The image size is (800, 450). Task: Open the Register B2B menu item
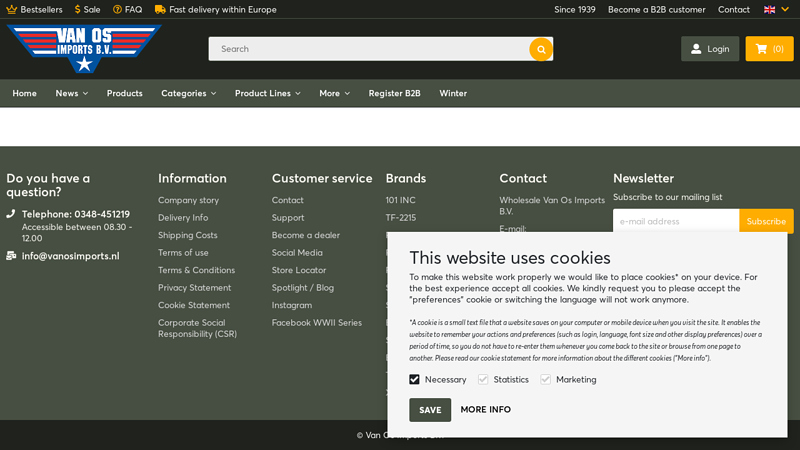tap(394, 93)
